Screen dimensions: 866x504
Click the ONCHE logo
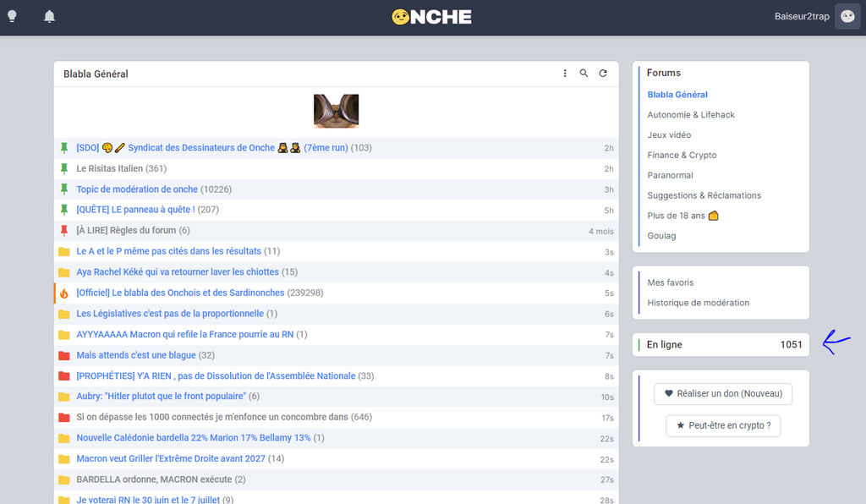point(432,17)
